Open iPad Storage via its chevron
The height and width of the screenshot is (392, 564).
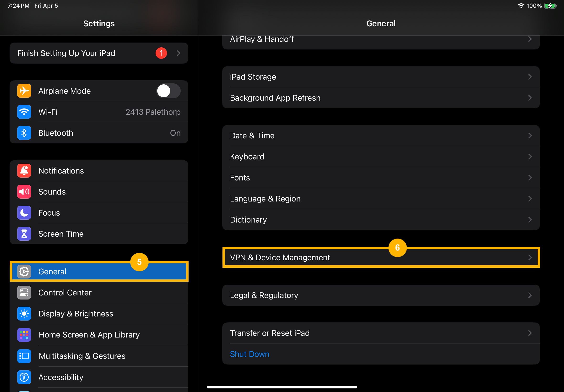[x=530, y=77]
